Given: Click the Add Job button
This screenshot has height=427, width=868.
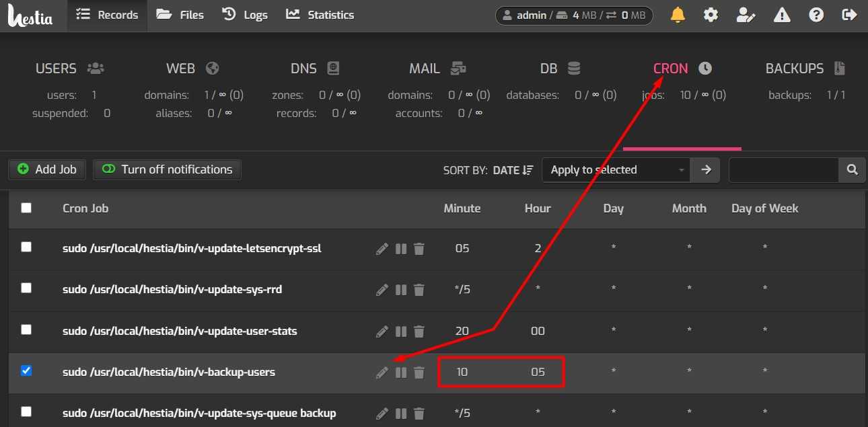Looking at the screenshot, I should 47,169.
